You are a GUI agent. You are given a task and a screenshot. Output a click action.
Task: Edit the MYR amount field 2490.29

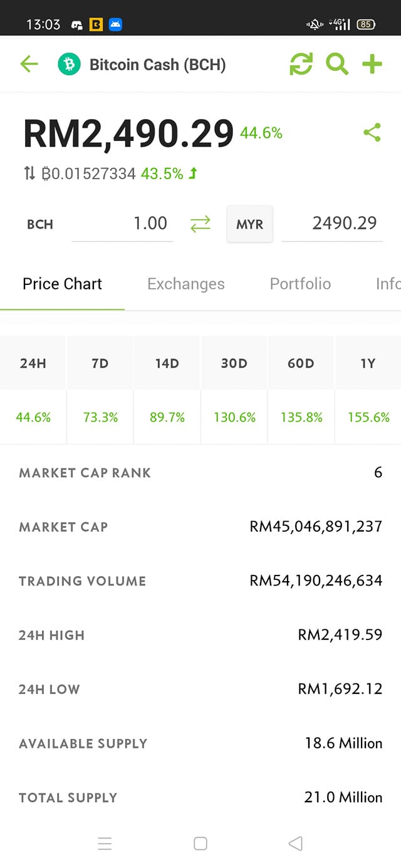(x=332, y=224)
